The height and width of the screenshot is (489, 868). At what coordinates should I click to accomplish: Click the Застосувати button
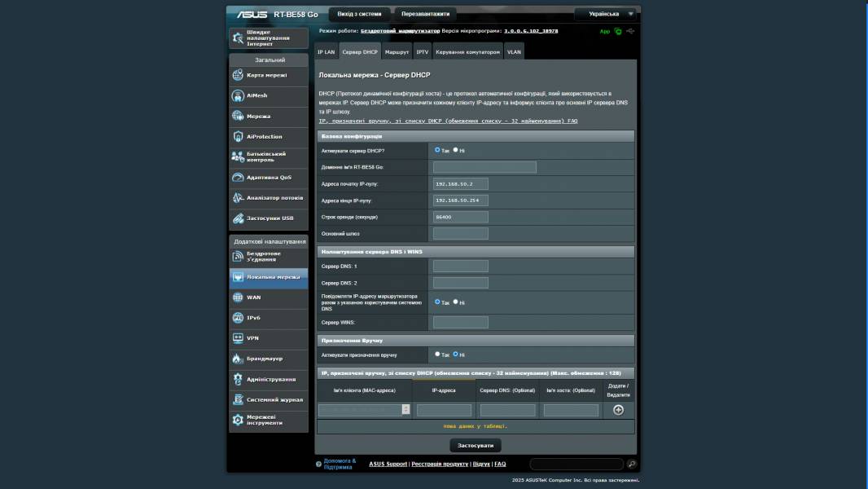pos(475,445)
